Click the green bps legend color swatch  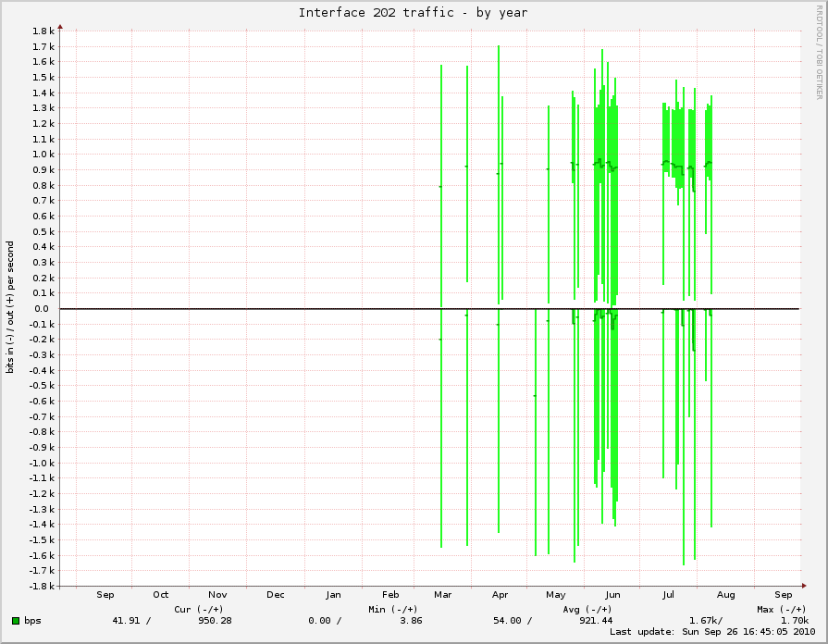tap(16, 621)
